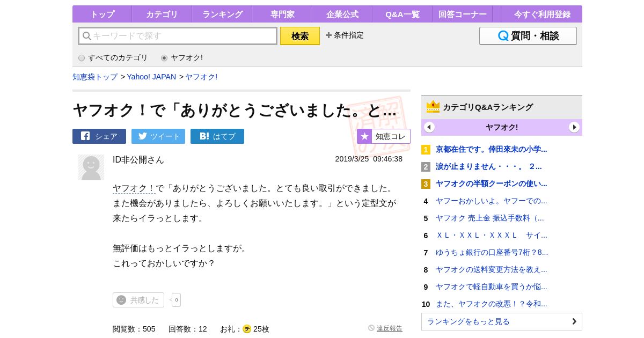
Task: Open ranked question また、ヤフオクの改悪！？令和...
Action: [492, 304]
